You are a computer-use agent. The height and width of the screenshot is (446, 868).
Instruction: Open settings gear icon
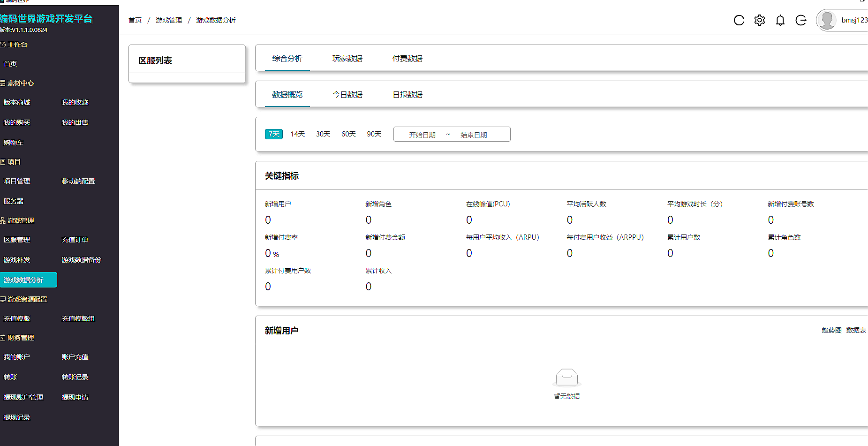pos(759,20)
